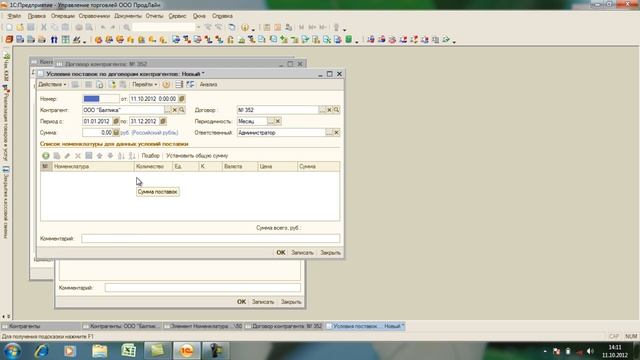Image resolution: width=640 pixels, height=360 pixels.
Task: Sort the list descending
Action: tap(131, 156)
